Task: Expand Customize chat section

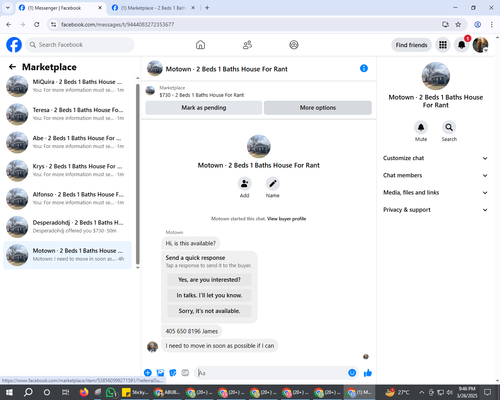Action: pos(435,158)
